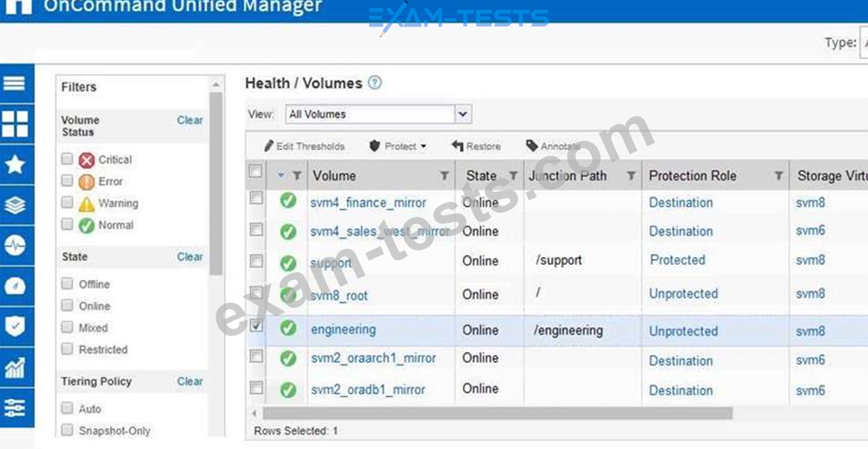Open the configuration sliders icon in sidebar
Image resolution: width=868 pixels, height=449 pixels.
16,408
